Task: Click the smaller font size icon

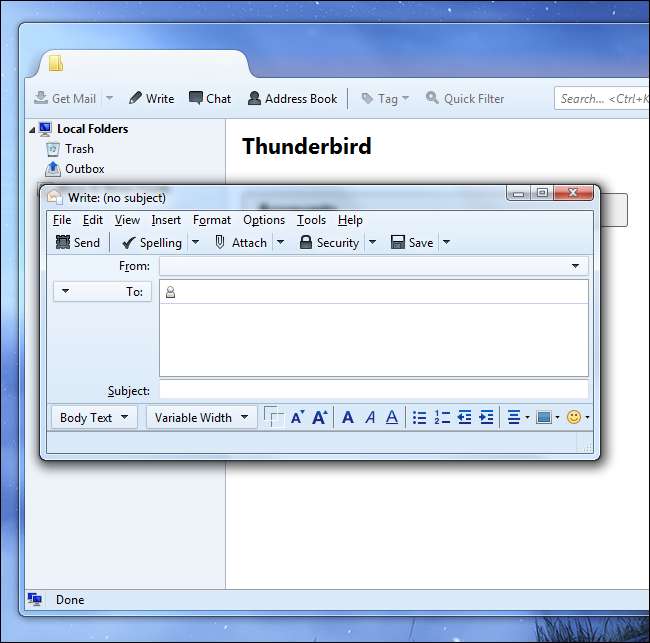Action: tap(298, 417)
